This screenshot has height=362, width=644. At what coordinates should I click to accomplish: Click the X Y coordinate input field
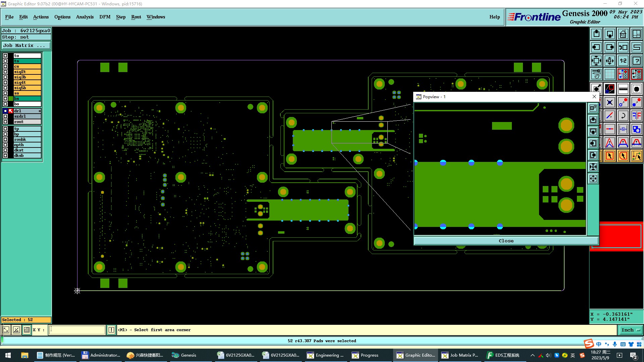[77, 330]
